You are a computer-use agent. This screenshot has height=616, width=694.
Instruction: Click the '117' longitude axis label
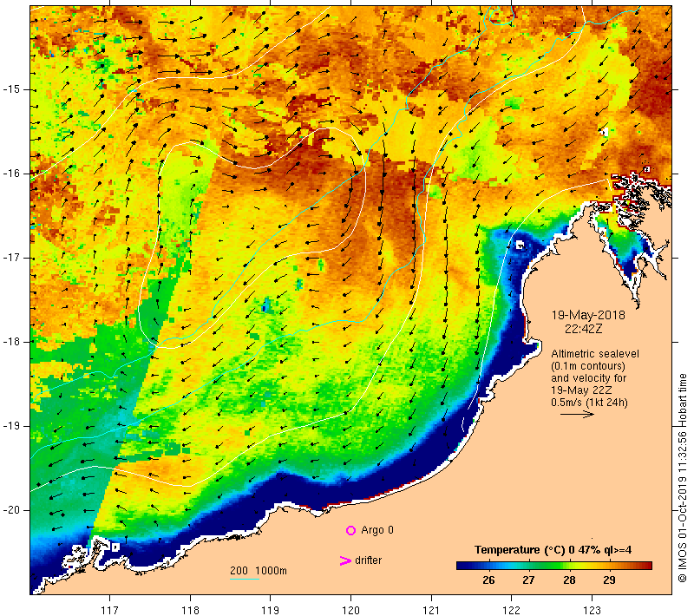click(x=110, y=610)
